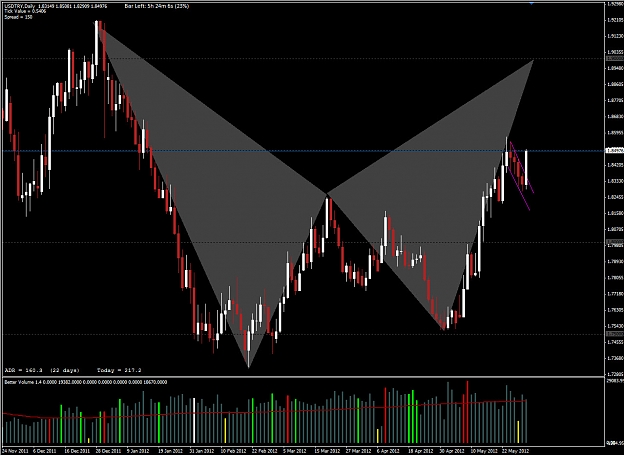625x456 pixels.
Task: Click the 27 Mar 2012 date label
Action: point(358,450)
